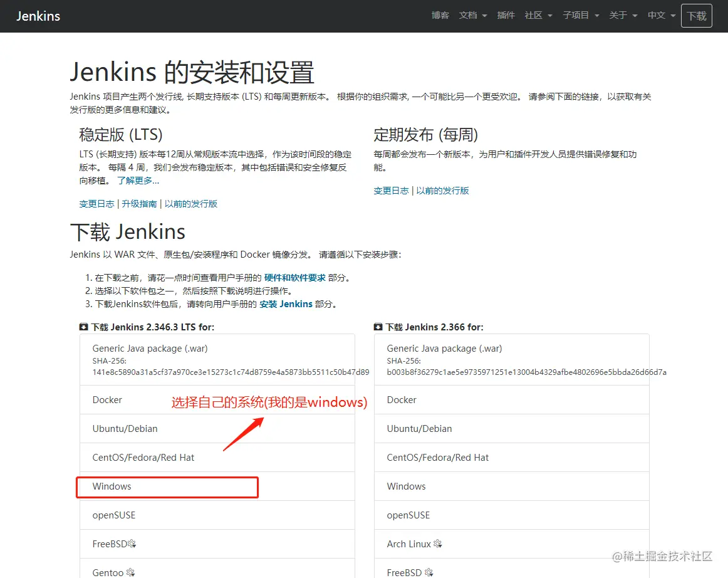Image resolution: width=728 pixels, height=578 pixels.
Task: Open LTS 变更日志 link
Action: (x=96, y=204)
